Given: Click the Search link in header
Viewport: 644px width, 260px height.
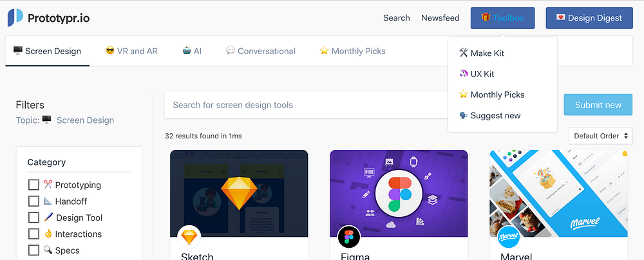Looking at the screenshot, I should [x=396, y=18].
